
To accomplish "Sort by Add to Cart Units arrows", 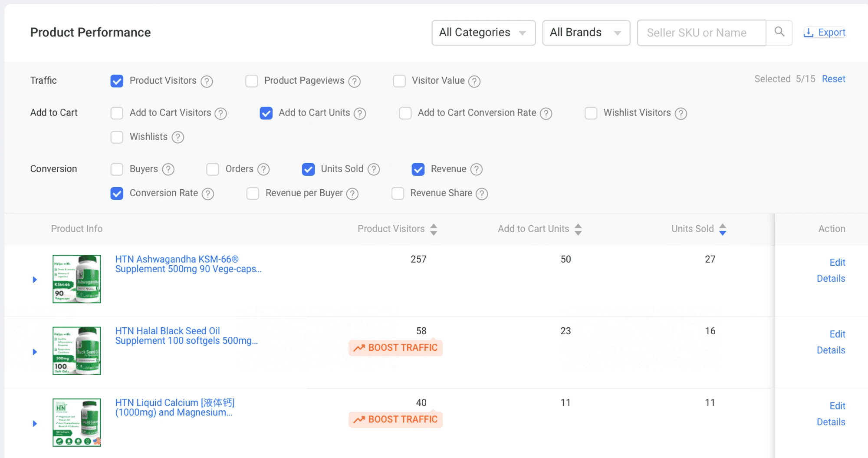I will pyautogui.click(x=578, y=229).
